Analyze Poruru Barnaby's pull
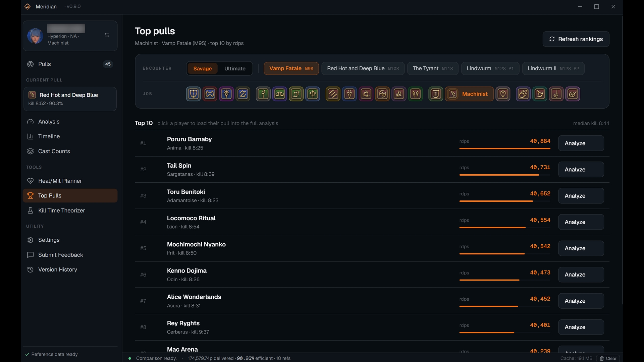Viewport: 644px width, 362px height. tap(581, 143)
